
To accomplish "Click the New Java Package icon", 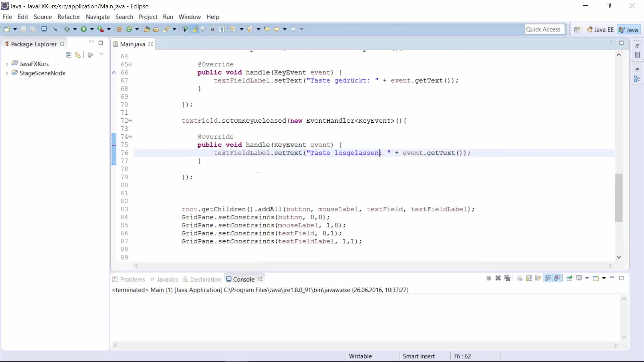I will point(119,29).
